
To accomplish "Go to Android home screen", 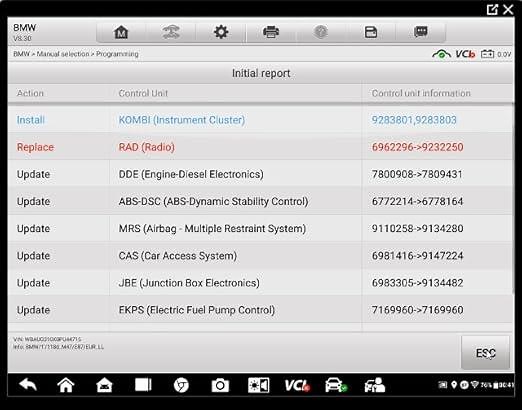I will click(66, 385).
